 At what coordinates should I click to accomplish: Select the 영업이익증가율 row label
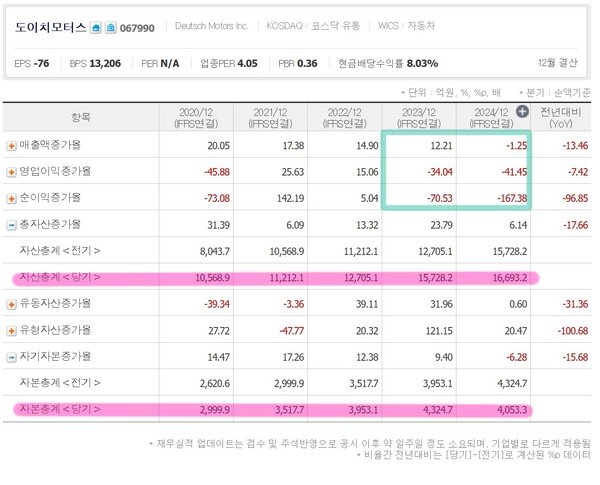pos(55,172)
